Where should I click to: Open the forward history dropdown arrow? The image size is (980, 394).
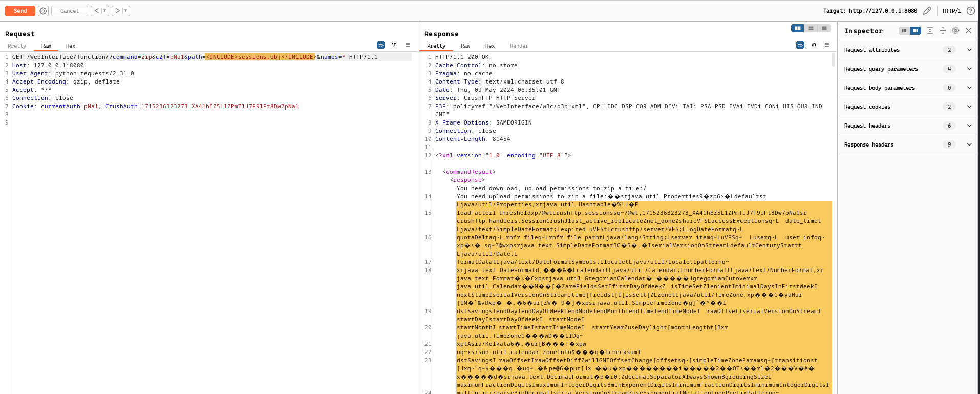point(126,11)
